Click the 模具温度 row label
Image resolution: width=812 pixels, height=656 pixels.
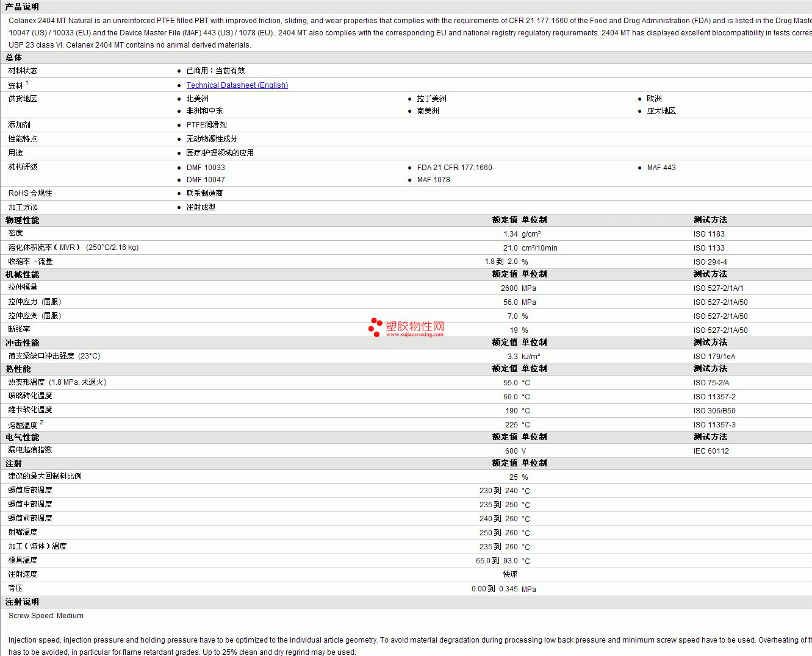point(23,560)
